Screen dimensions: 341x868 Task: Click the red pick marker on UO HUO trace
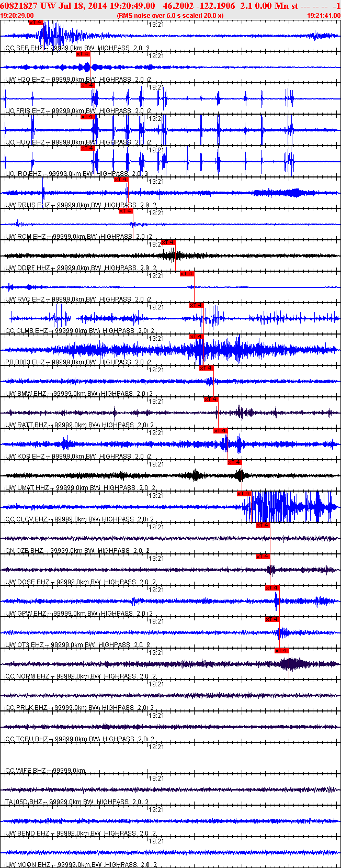[87, 117]
